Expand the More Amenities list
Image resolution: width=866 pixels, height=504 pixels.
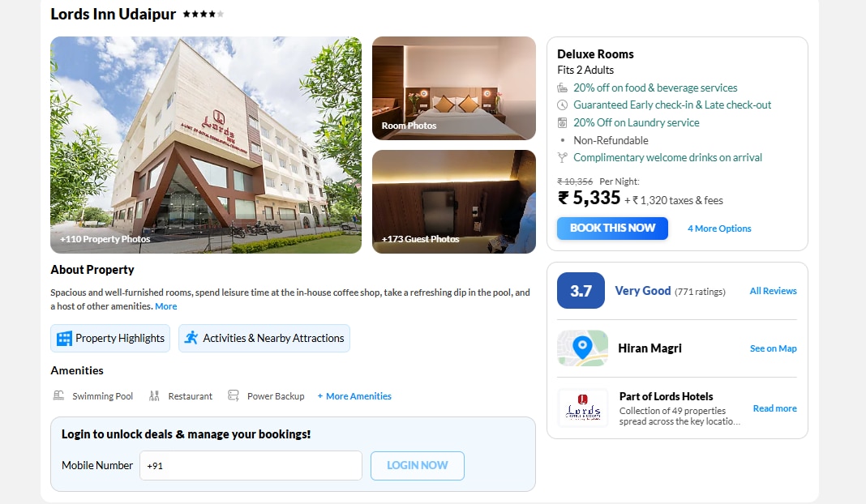[x=354, y=396]
